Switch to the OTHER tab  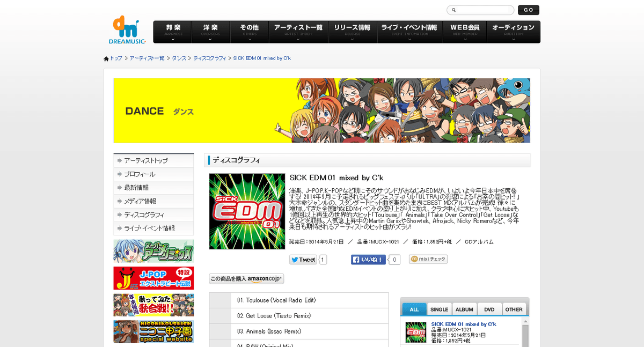(514, 309)
